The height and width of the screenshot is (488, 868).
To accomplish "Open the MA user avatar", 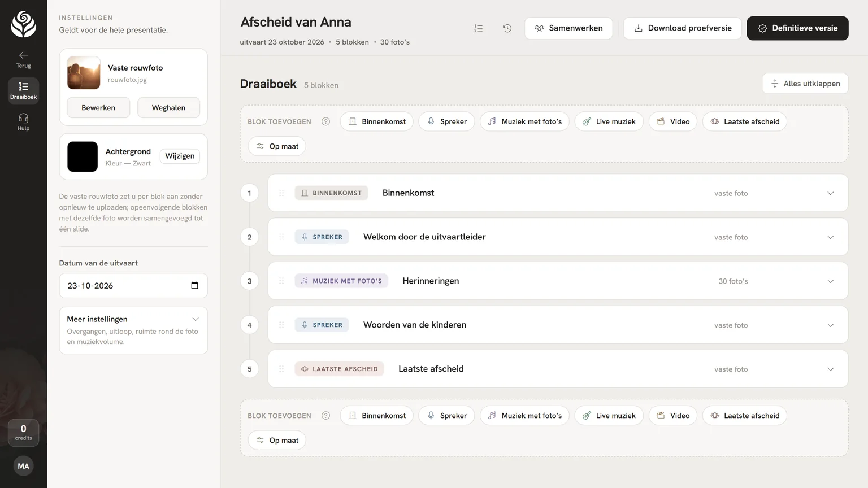I will [x=23, y=466].
